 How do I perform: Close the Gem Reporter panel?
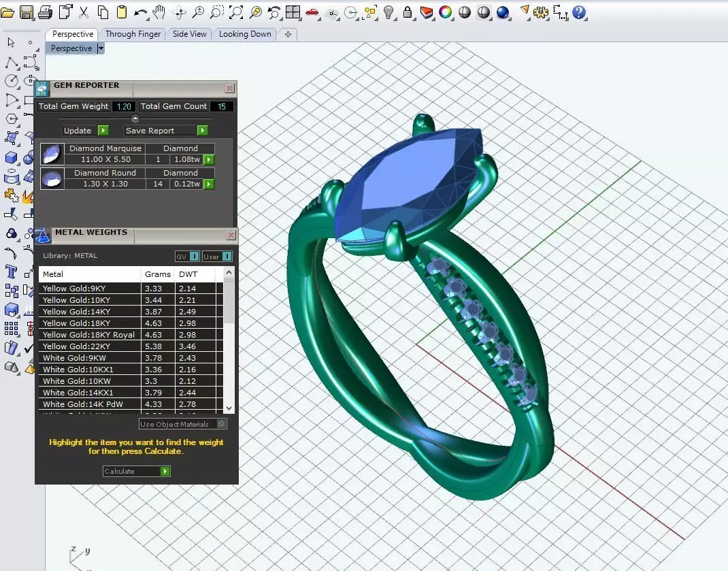click(229, 88)
